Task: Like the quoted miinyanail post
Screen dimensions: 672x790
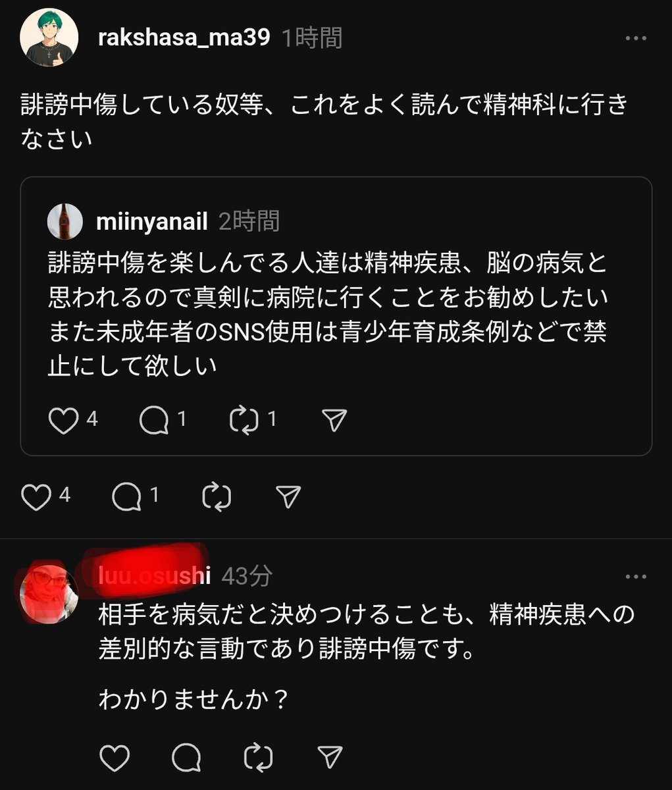Action: (63, 421)
